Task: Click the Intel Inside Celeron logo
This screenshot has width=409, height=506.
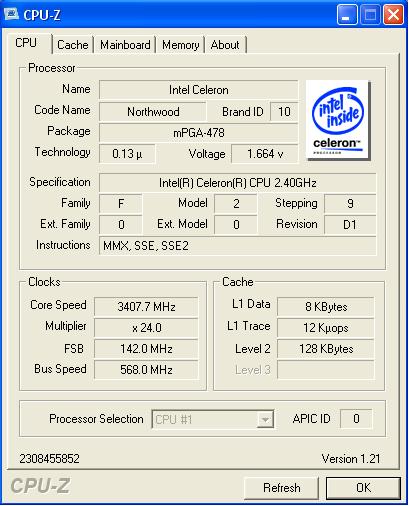Action: (337, 120)
